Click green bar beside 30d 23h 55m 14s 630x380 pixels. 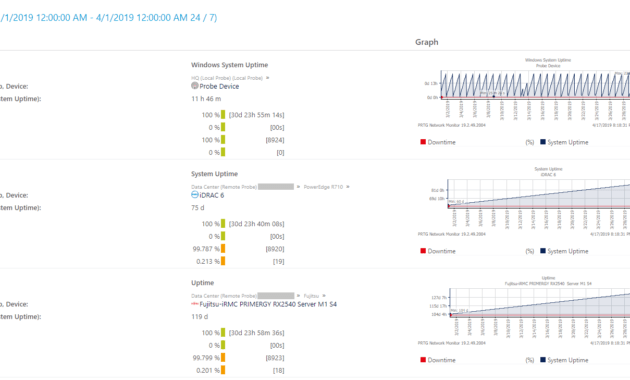223,115
